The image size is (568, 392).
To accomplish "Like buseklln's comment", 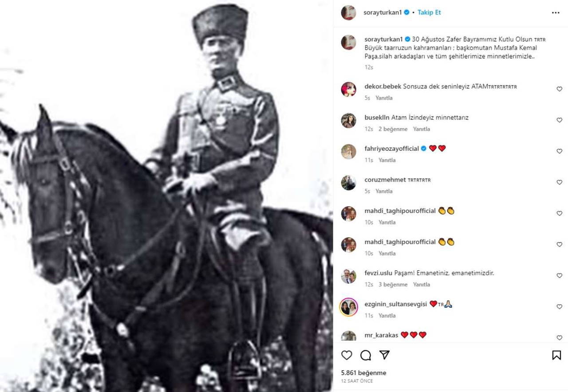I will pyautogui.click(x=559, y=120).
